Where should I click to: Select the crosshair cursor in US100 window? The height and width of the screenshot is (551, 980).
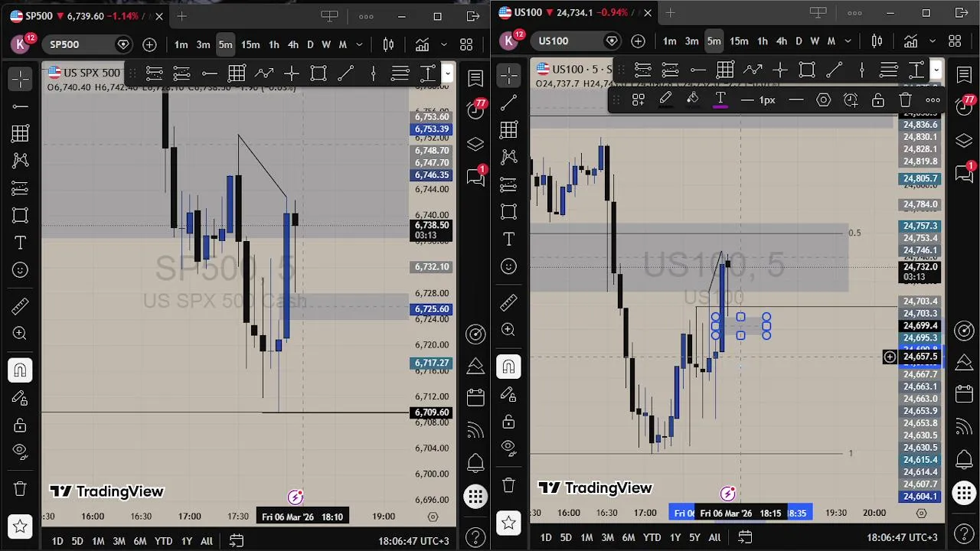pos(509,74)
